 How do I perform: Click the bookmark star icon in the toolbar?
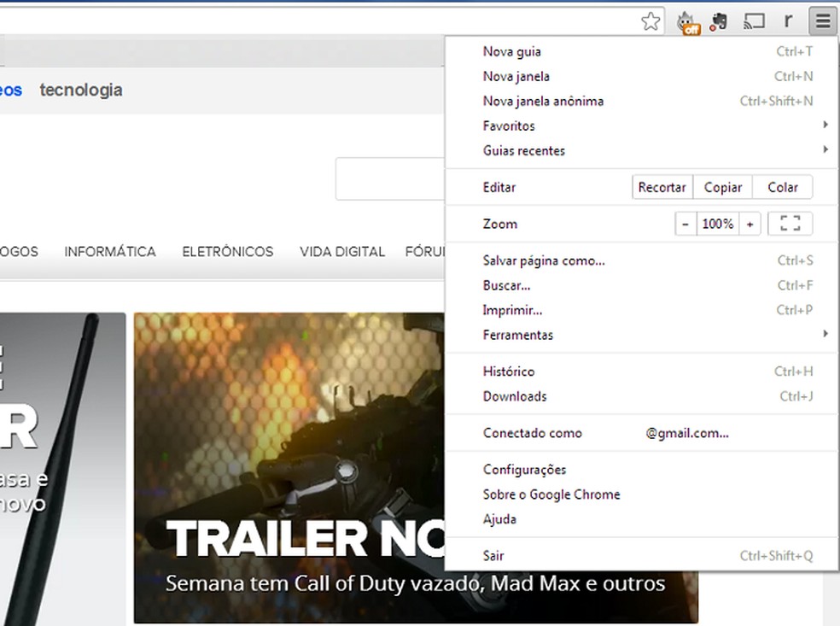[650, 20]
